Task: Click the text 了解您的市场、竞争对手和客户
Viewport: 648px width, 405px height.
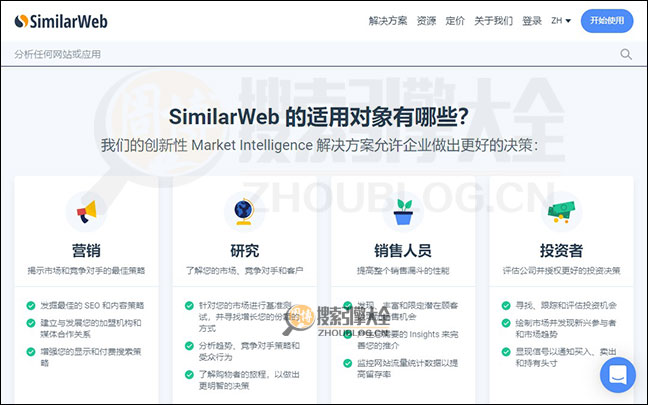Action: point(244,271)
